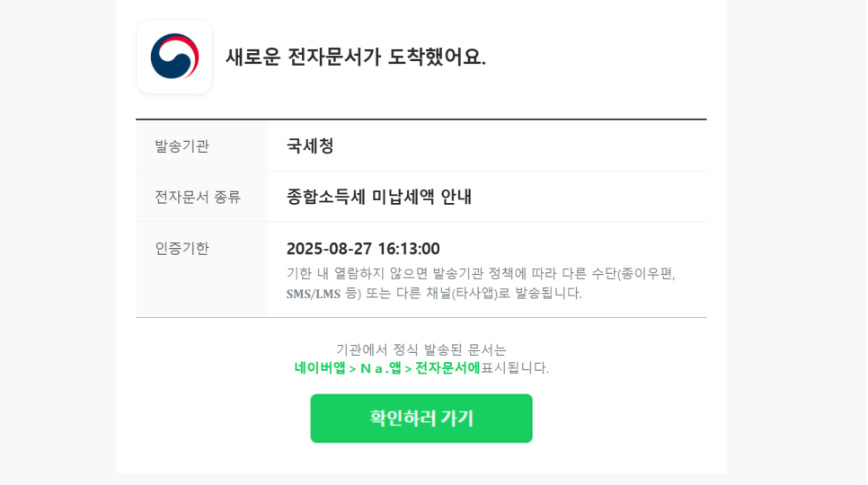Select the N a .앱 green text
The width and height of the screenshot is (868, 485).
coord(381,368)
